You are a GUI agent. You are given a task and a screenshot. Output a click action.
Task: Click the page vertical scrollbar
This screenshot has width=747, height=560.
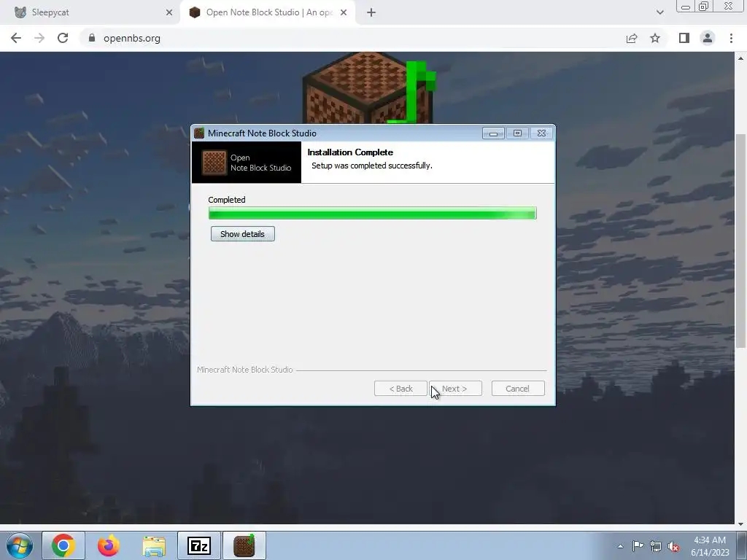click(x=740, y=241)
